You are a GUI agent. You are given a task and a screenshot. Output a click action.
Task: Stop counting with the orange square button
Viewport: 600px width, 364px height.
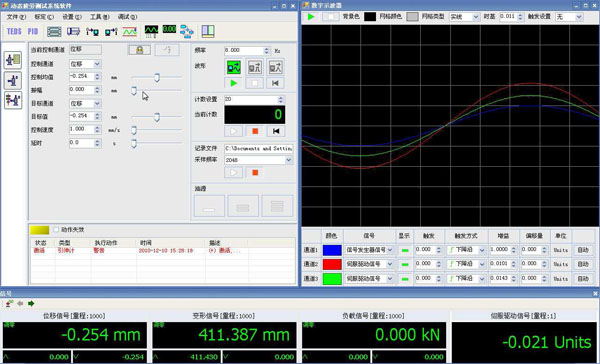click(x=255, y=131)
